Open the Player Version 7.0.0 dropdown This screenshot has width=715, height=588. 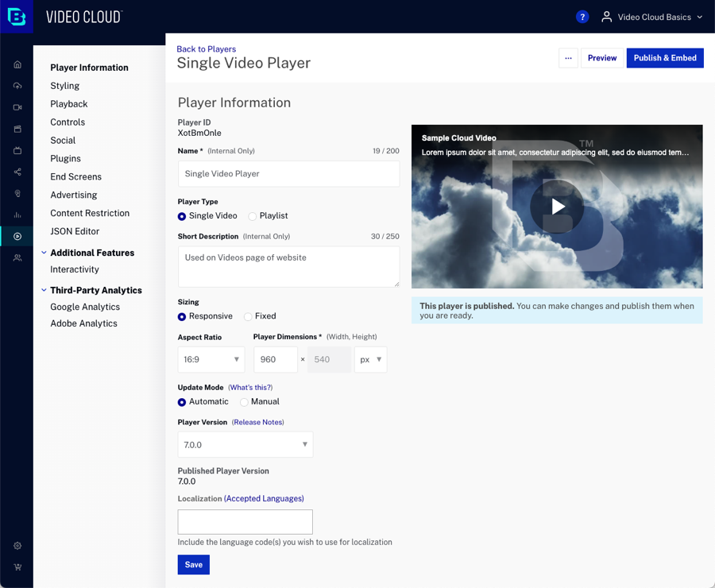point(245,444)
